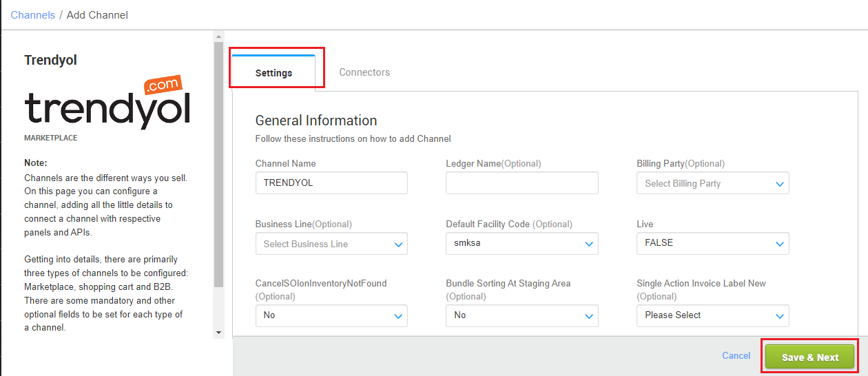Viewport: 868px width, 376px height.
Task: Click the Add Channel breadcrumb text
Action: tap(97, 14)
